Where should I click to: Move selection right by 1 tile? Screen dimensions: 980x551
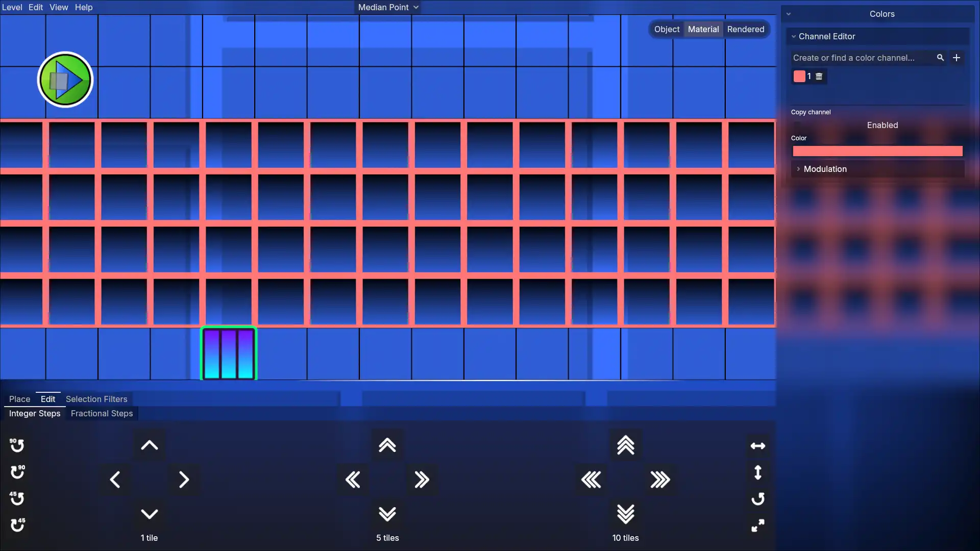click(x=184, y=480)
